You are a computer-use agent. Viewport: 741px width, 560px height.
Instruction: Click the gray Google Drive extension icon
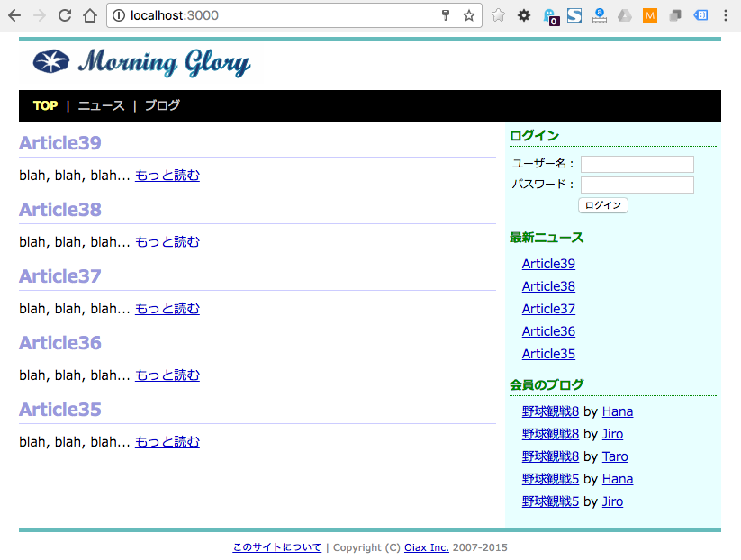pos(625,15)
